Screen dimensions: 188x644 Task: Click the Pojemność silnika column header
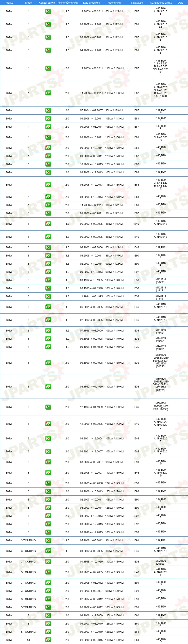67,2
